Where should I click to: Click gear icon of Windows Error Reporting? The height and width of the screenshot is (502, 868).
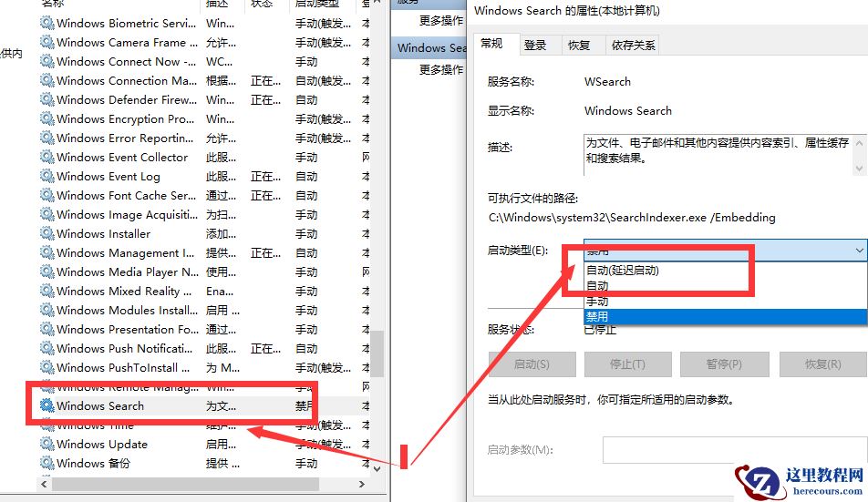click(47, 138)
